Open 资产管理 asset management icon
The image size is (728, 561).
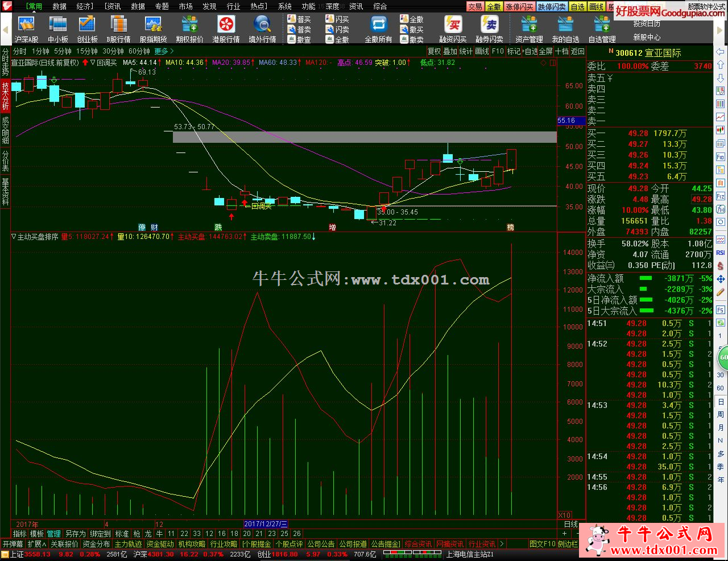pos(529,30)
